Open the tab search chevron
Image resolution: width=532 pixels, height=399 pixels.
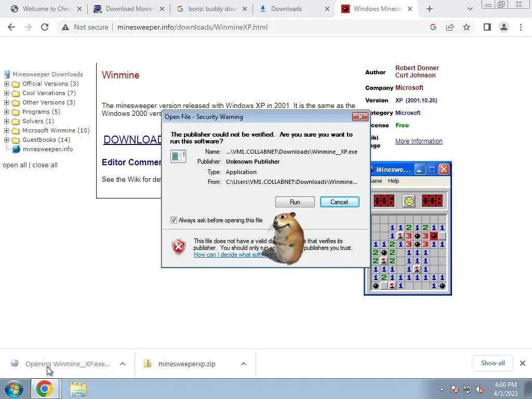tap(470, 9)
